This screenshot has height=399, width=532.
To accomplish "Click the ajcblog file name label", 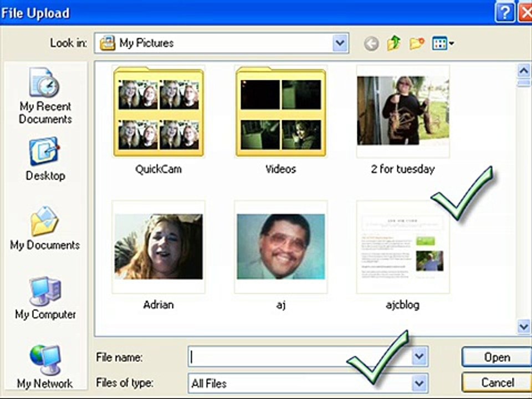I will pyautogui.click(x=403, y=305).
